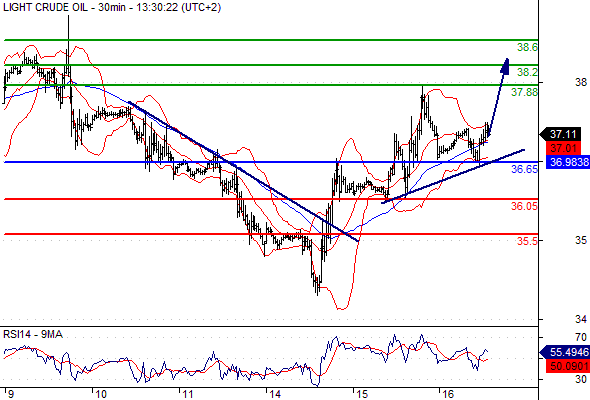
Task: Click date marker 14 on time axis
Action: click(274, 394)
